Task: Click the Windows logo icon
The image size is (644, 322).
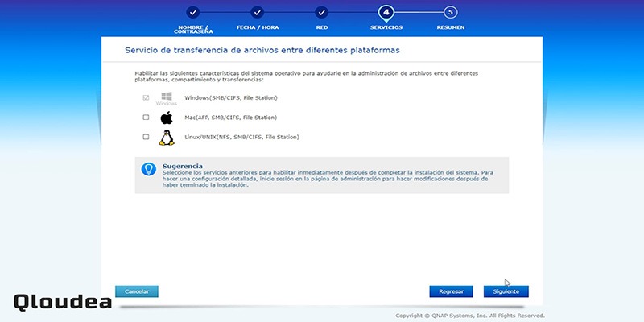Action: pyautogui.click(x=167, y=97)
